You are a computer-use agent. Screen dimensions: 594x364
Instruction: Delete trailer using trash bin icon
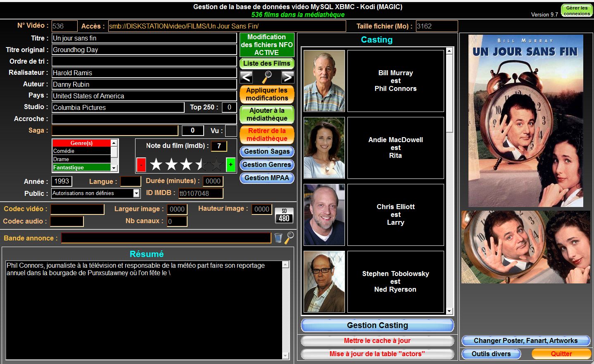(x=278, y=238)
